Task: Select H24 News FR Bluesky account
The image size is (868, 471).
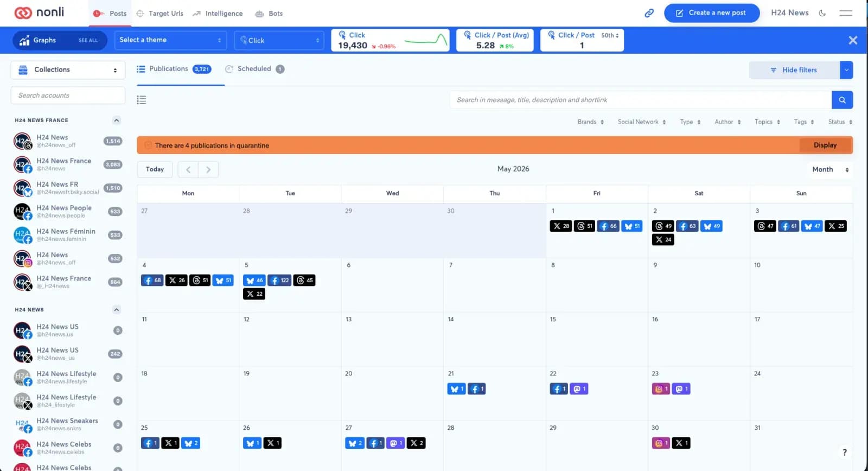Action: (68, 188)
